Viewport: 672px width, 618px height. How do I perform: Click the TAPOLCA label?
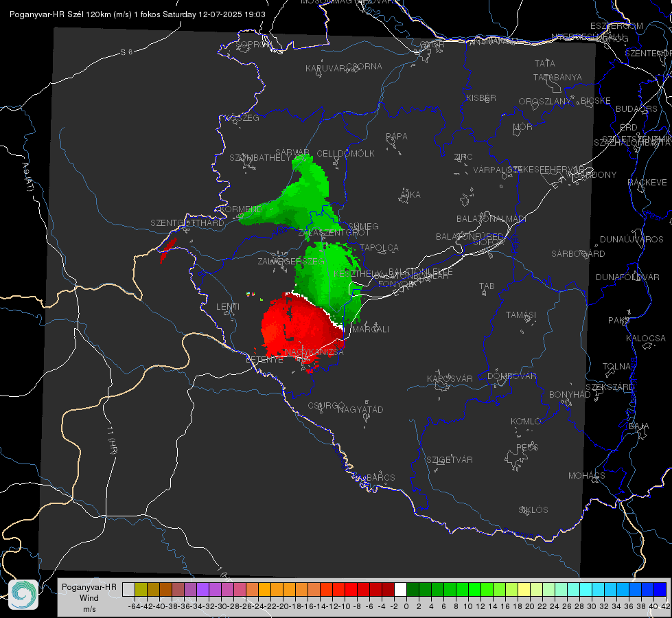[x=380, y=248]
